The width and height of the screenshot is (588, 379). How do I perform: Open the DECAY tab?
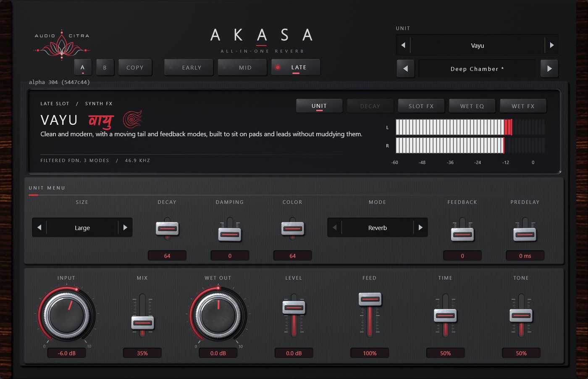[x=370, y=106]
